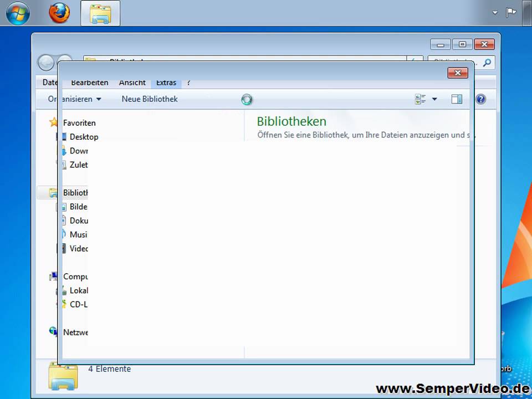Open the Ansicht menu
The image size is (532, 399).
pos(132,83)
